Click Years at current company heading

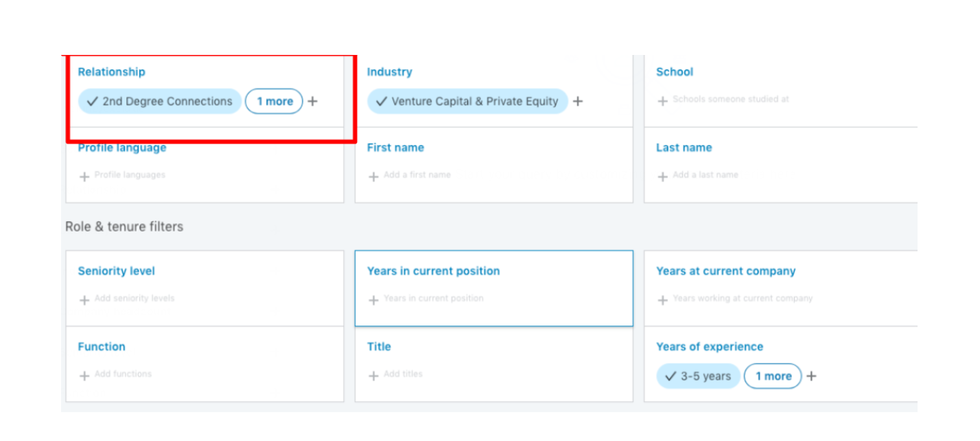coord(725,271)
